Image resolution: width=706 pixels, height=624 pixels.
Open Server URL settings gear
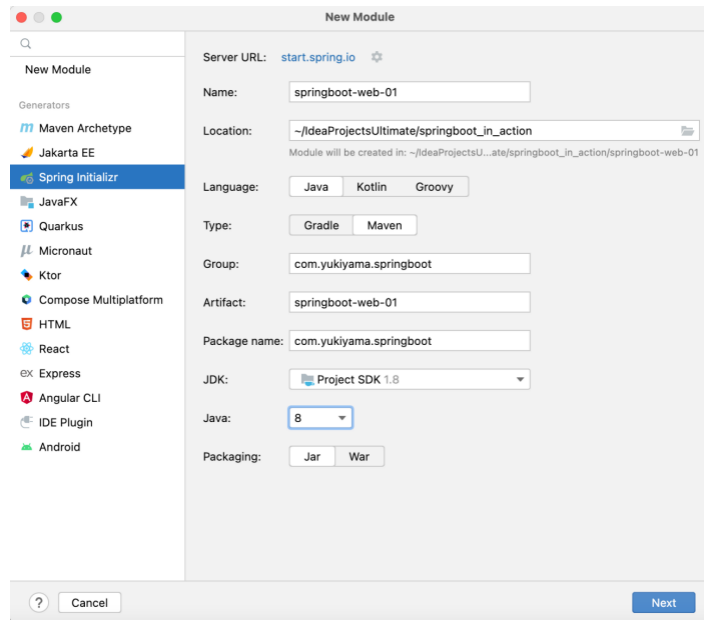coord(376,57)
